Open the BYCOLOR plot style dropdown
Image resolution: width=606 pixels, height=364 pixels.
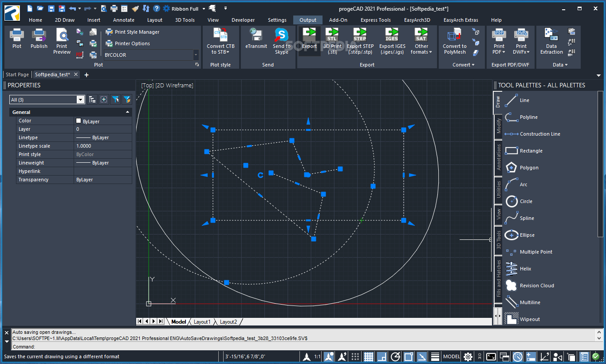click(196, 55)
